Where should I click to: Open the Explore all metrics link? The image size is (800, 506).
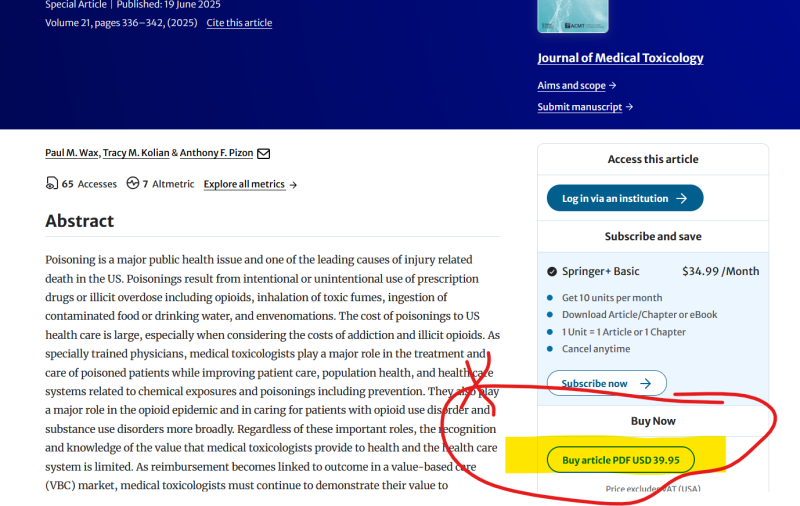[244, 184]
